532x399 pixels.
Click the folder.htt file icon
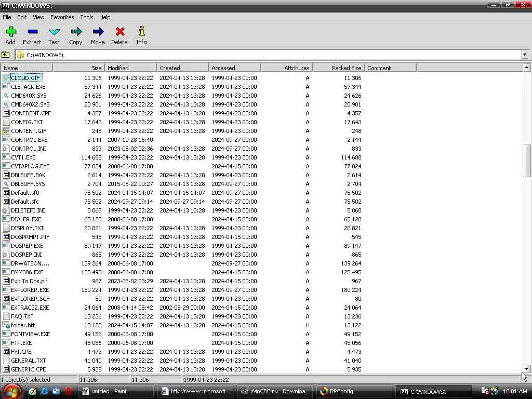click(x=6, y=325)
